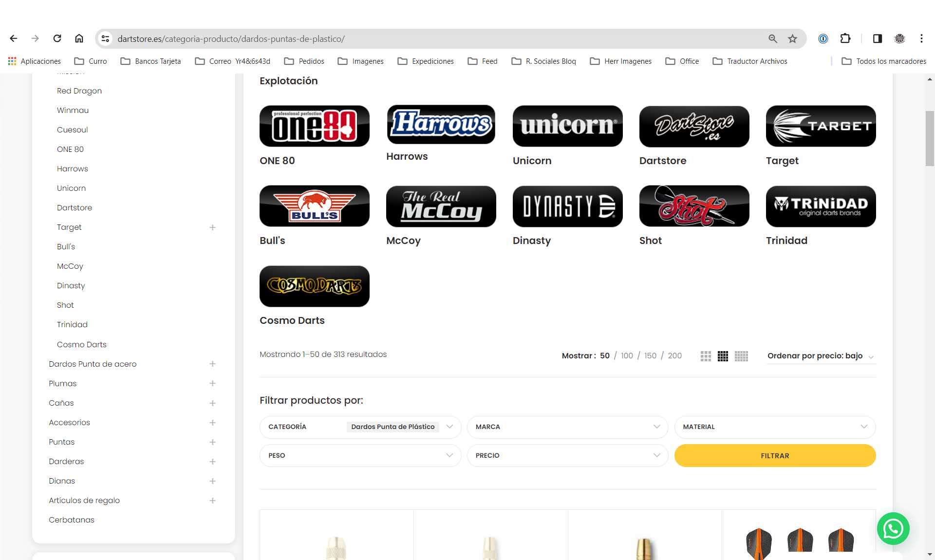Open the Dartstore brand logo

[x=694, y=126]
